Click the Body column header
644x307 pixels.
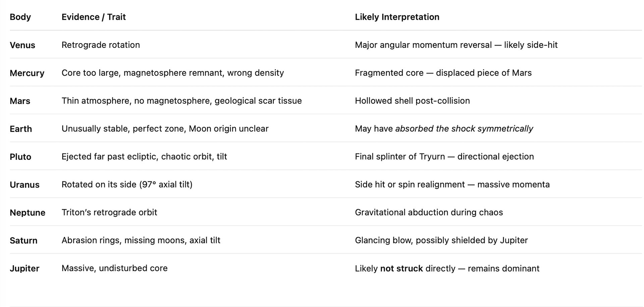[x=20, y=17]
